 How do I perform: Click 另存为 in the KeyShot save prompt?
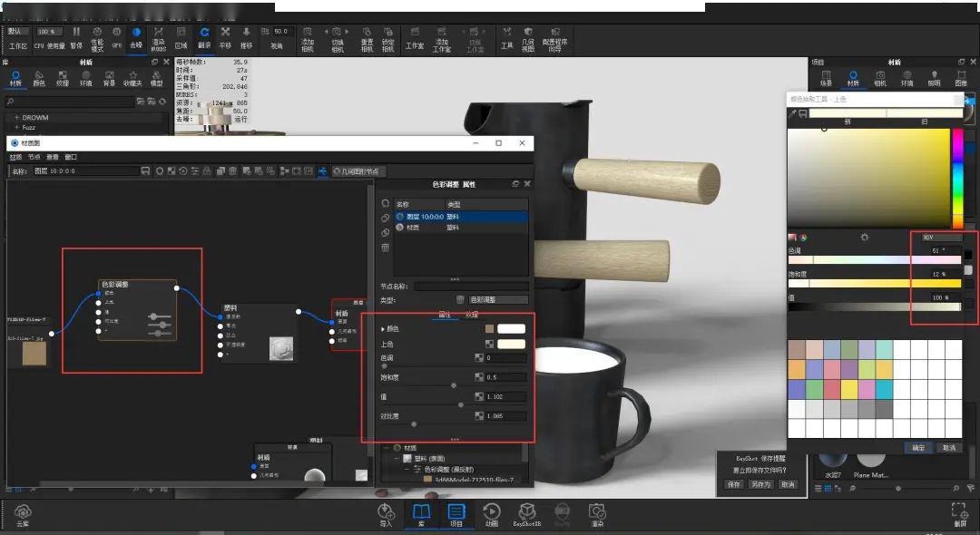click(x=760, y=484)
